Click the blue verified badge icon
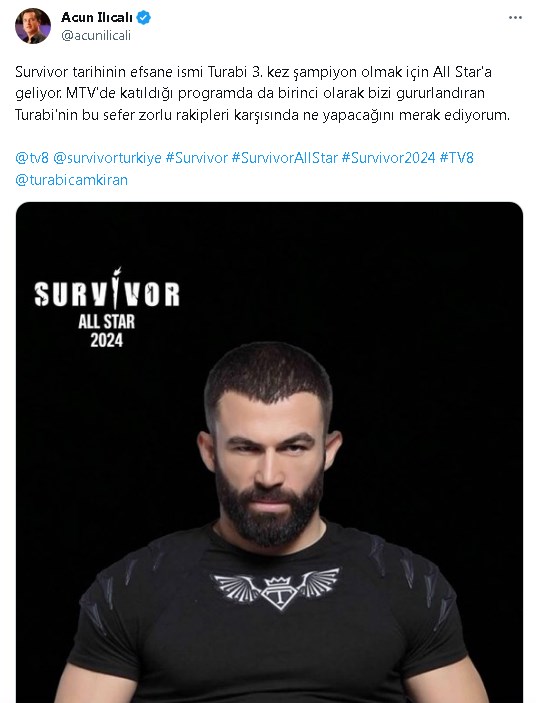 pyautogui.click(x=144, y=18)
